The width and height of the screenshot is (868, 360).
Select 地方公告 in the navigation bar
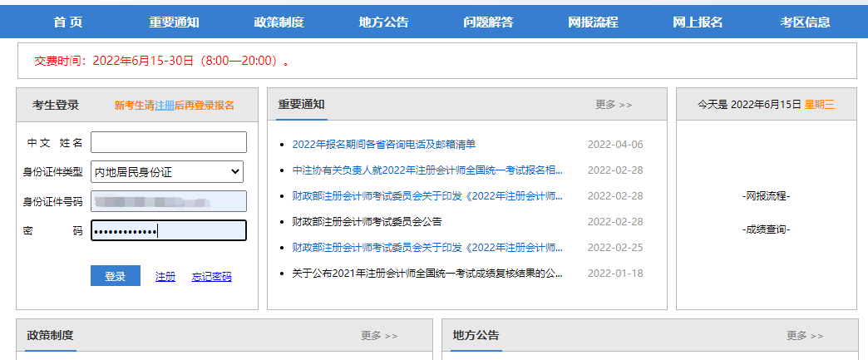(383, 22)
